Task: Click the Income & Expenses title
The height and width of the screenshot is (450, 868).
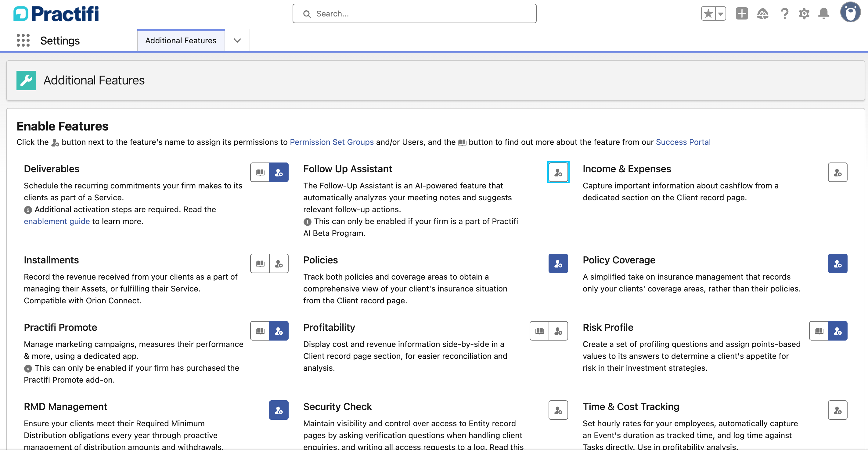Action: 627,169
